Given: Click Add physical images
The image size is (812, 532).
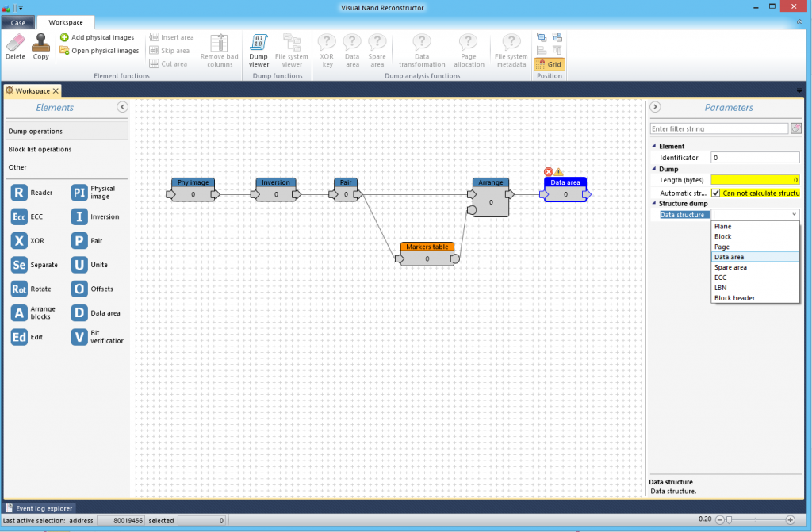Looking at the screenshot, I should [x=97, y=37].
